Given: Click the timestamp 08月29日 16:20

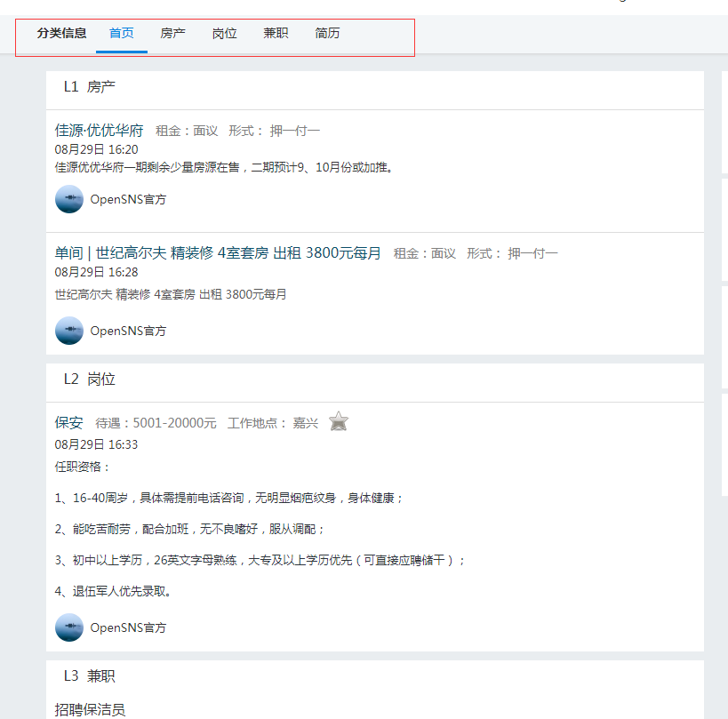Looking at the screenshot, I should (x=97, y=149).
